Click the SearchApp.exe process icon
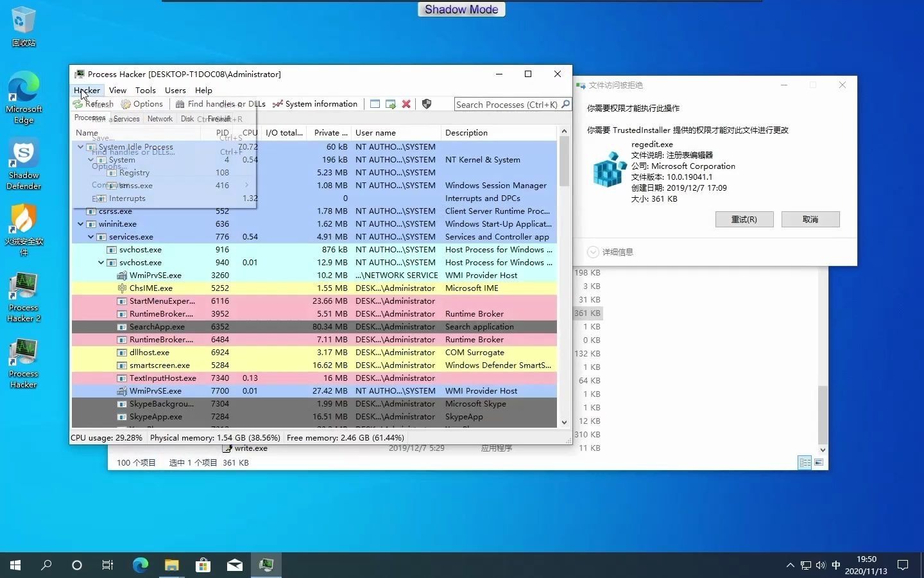The height and width of the screenshot is (578, 924). point(122,327)
